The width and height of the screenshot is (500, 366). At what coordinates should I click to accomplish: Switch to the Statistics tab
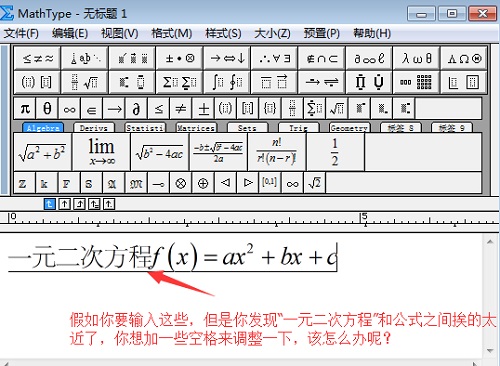[x=145, y=128]
